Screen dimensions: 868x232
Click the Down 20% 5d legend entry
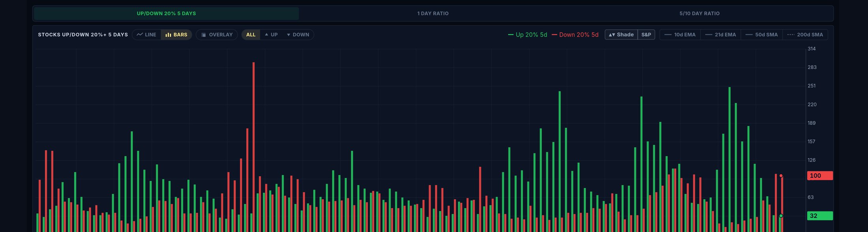point(575,35)
